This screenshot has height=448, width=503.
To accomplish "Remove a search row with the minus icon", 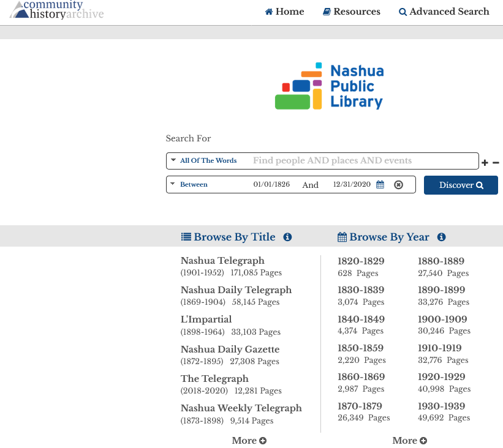I will click(496, 163).
